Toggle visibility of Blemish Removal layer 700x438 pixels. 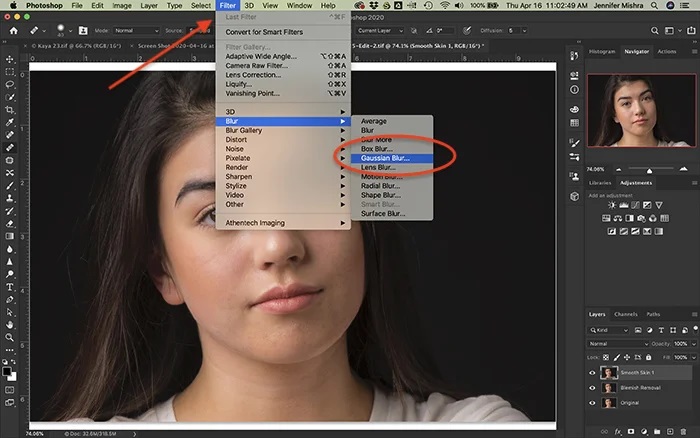592,387
